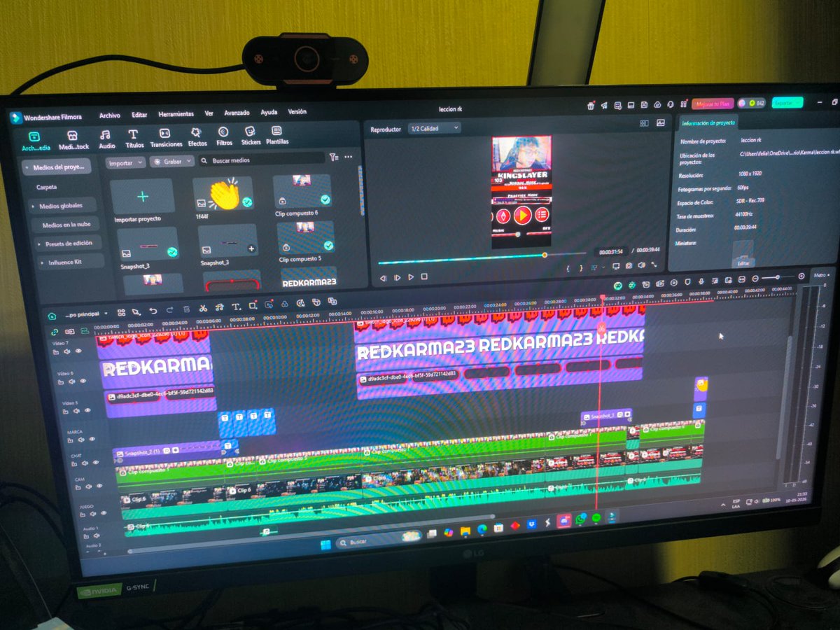
Task: Open the Avanzado menu
Action: [x=237, y=112]
